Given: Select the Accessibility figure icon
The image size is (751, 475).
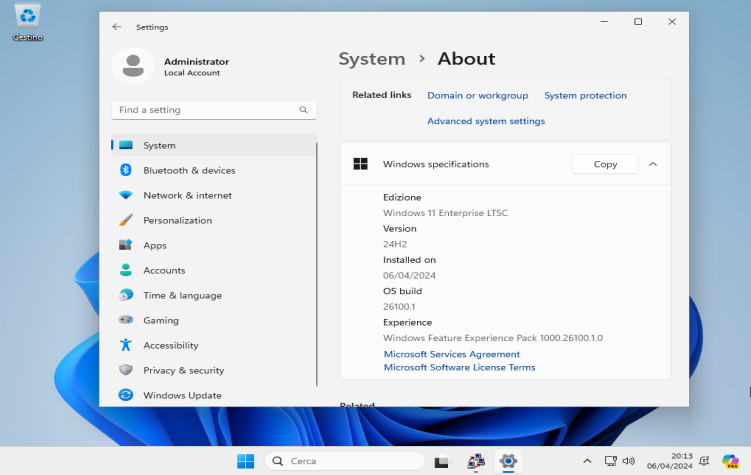Looking at the screenshot, I should [125, 345].
